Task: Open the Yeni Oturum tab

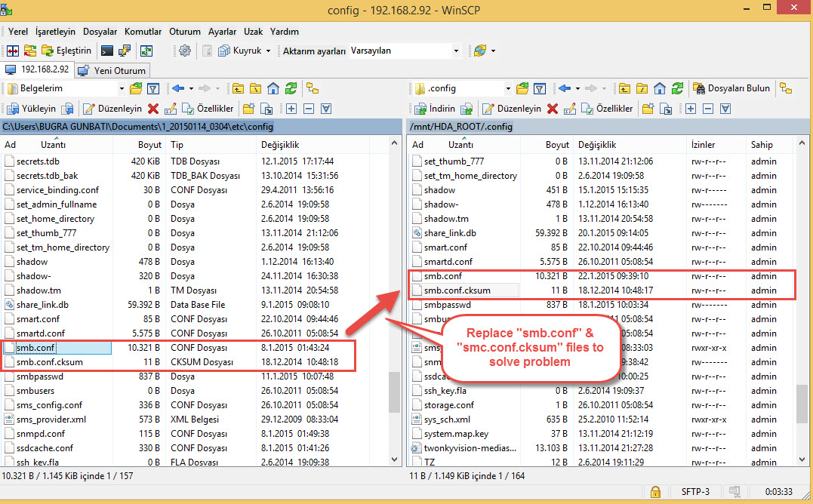Action: tap(112, 70)
